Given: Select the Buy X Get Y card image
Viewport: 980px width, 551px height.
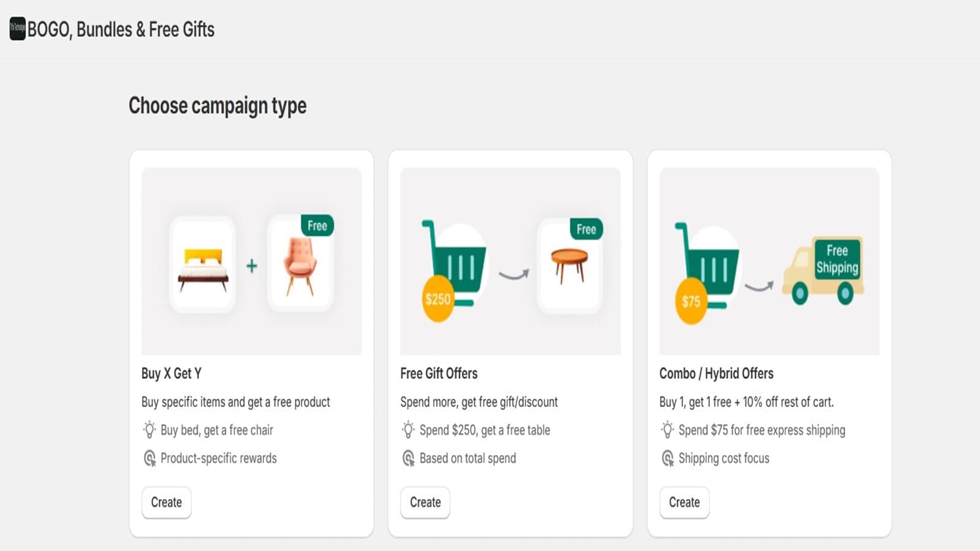Looking at the screenshot, I should point(252,261).
